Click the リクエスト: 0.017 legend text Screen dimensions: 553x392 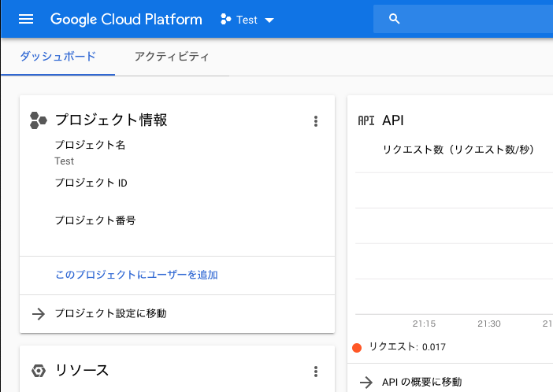(x=407, y=347)
